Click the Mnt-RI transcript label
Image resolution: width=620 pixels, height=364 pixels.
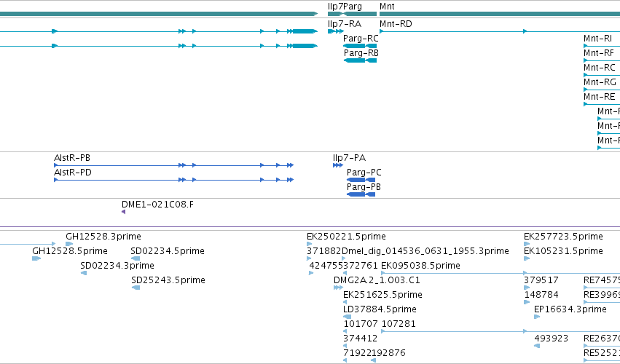coord(598,39)
